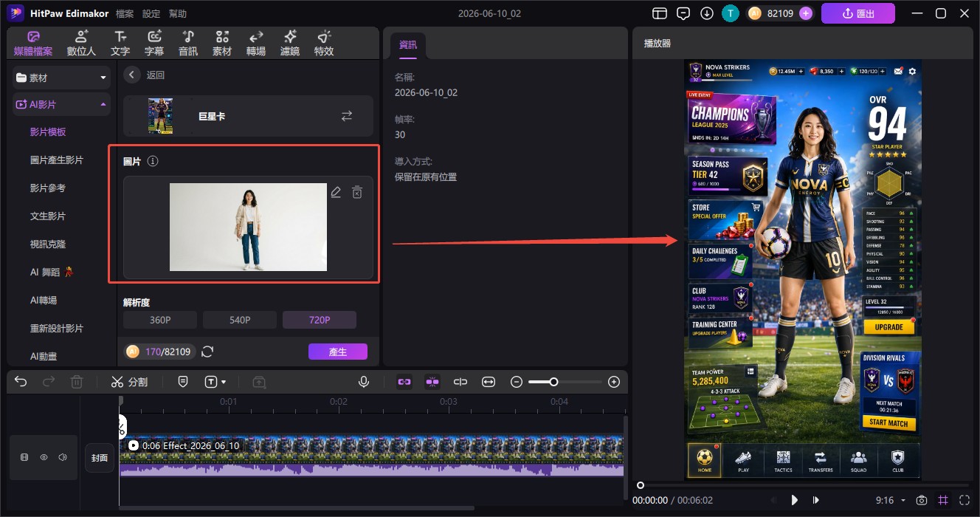The width and height of the screenshot is (980, 517).
Task: Fit timeline to window width icon
Action: (489, 382)
